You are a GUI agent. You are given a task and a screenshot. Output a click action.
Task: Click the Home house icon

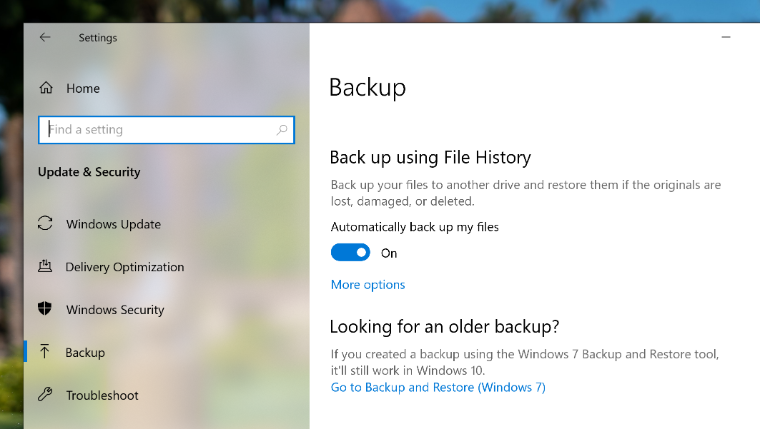pos(46,88)
